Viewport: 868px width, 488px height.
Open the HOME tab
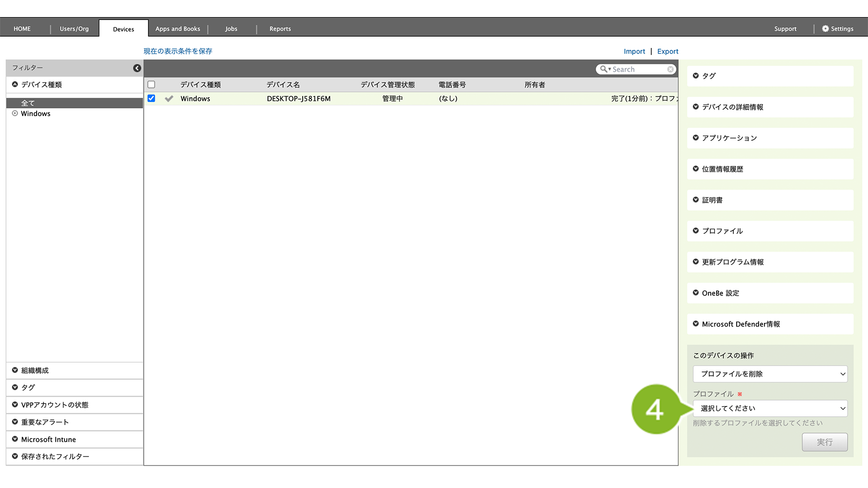(22, 29)
